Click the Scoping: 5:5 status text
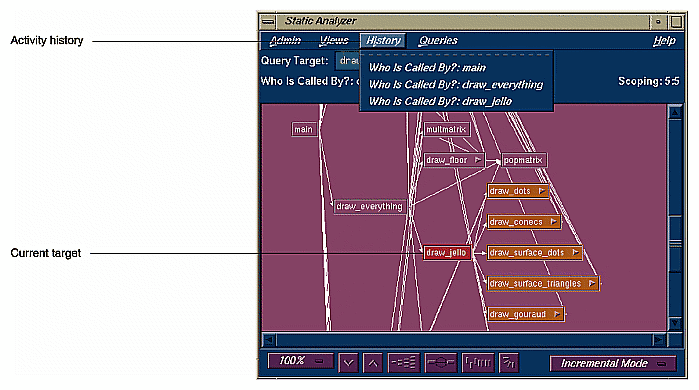This screenshot has height=390, width=699. coord(649,82)
